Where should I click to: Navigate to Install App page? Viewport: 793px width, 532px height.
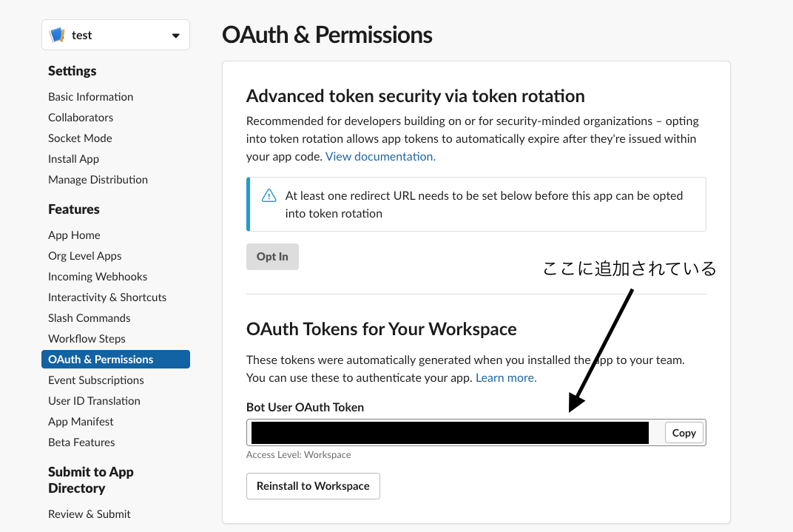point(73,158)
